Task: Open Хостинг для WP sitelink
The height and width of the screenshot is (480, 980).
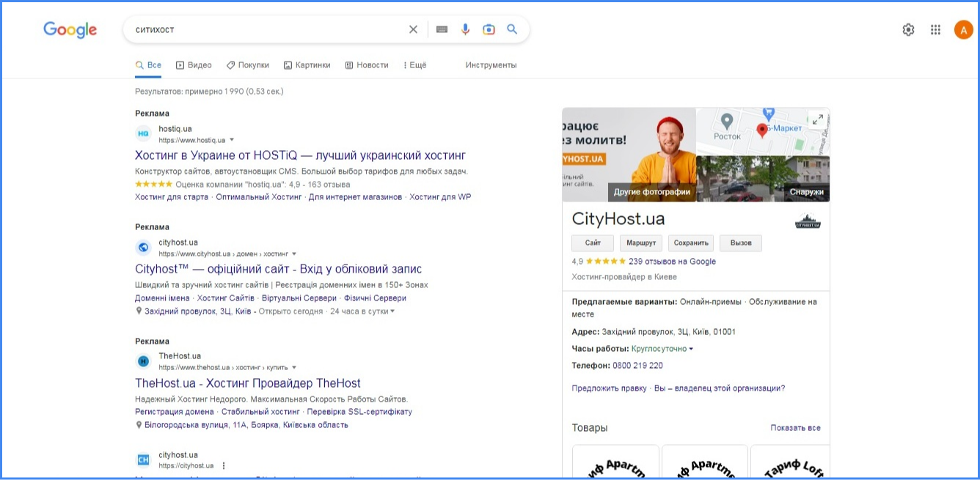Action: coord(440,197)
